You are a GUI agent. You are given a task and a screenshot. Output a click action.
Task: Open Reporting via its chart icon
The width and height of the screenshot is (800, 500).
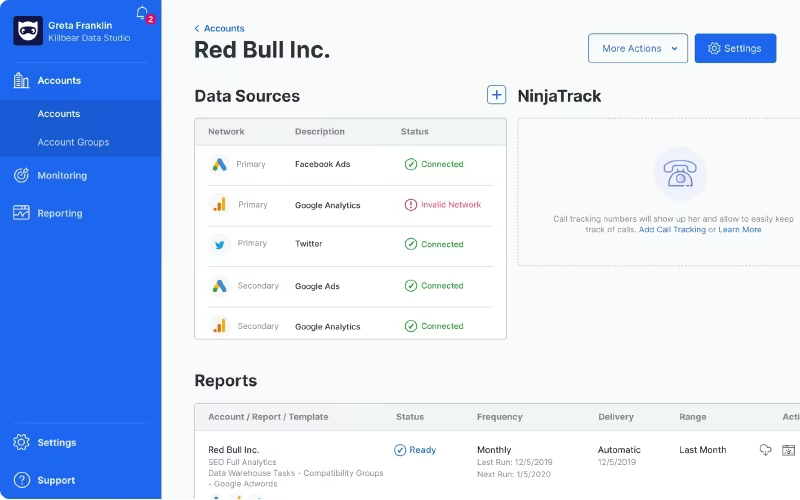pyautogui.click(x=21, y=213)
